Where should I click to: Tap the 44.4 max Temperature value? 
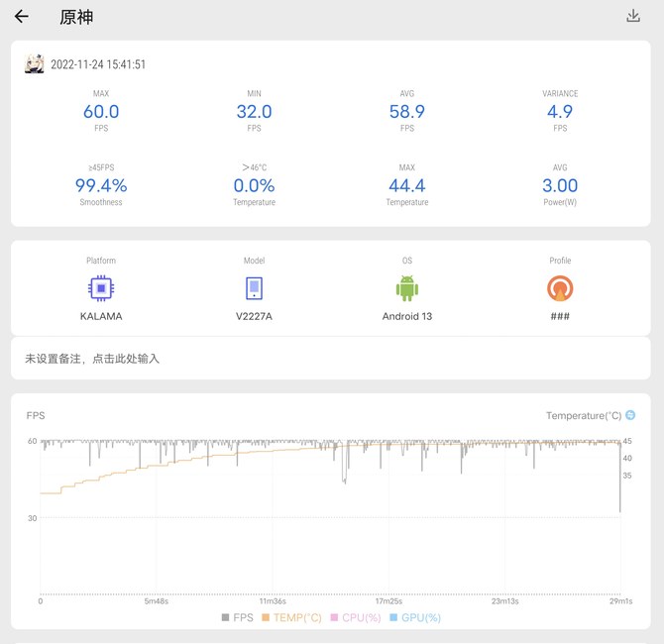407,185
